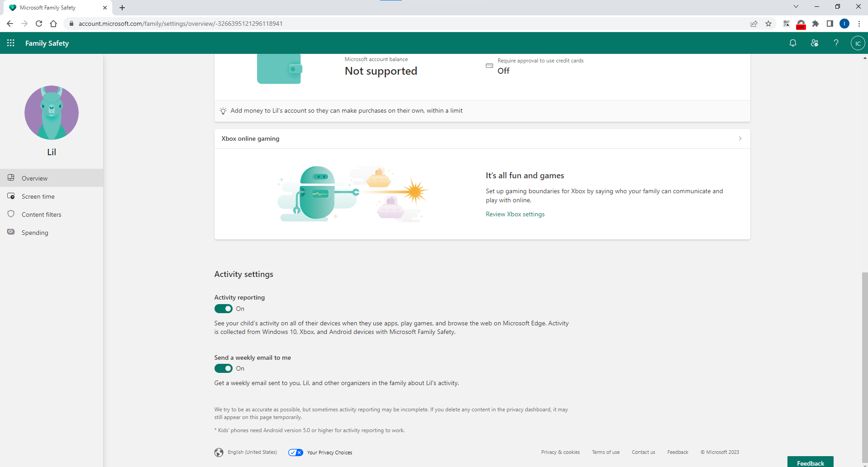This screenshot has height=467, width=868.
Task: Click the 'Activity settings' heading
Action: pyautogui.click(x=243, y=274)
